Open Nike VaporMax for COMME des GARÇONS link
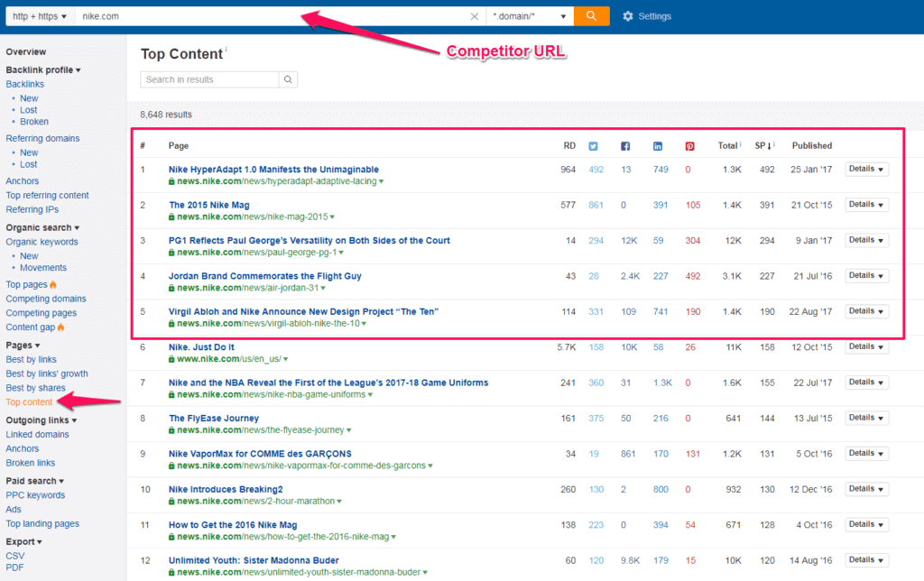Viewport: 924px width, 581px height. [260, 454]
